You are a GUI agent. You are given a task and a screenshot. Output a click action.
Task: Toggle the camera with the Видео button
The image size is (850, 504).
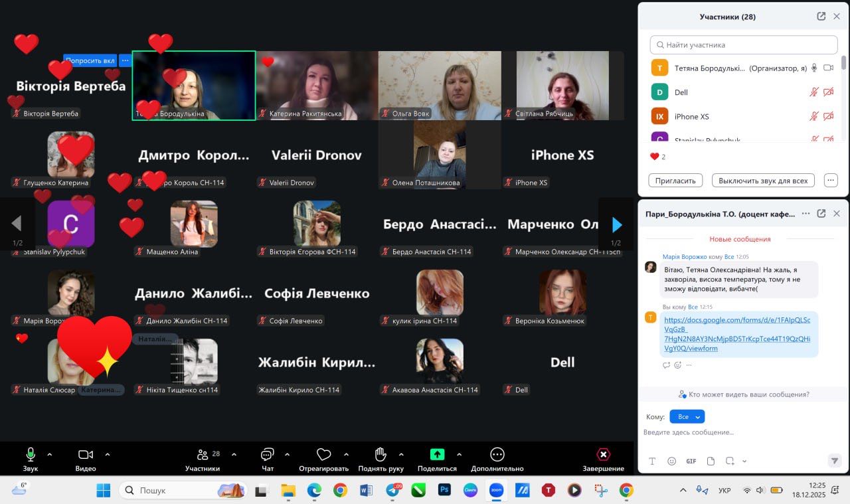pos(86,455)
